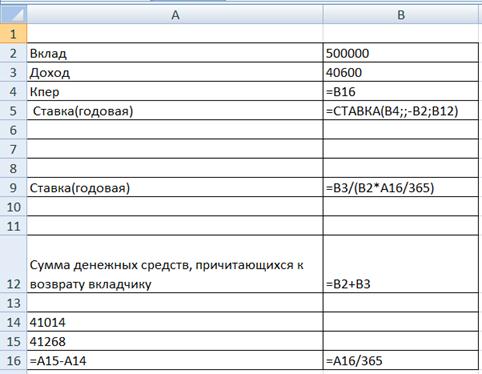
Task: Click cell with value 500000
Action: 401,53
